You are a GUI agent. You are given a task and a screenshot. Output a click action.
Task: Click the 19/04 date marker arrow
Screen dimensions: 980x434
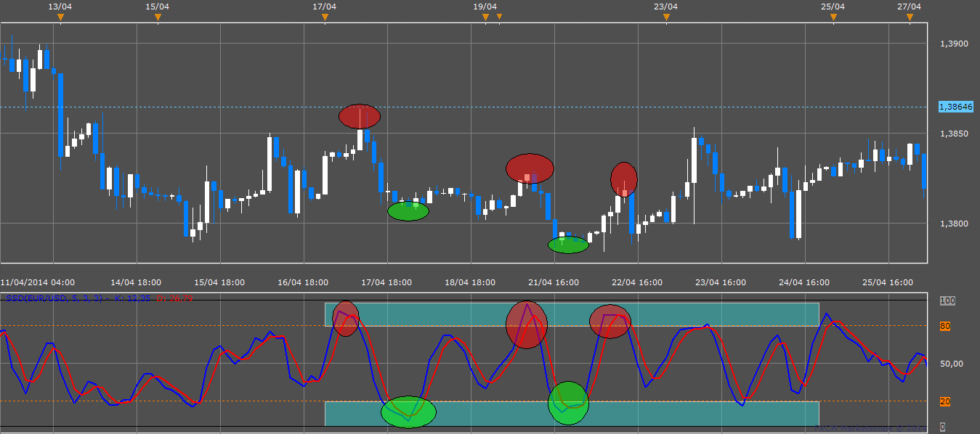point(485,18)
